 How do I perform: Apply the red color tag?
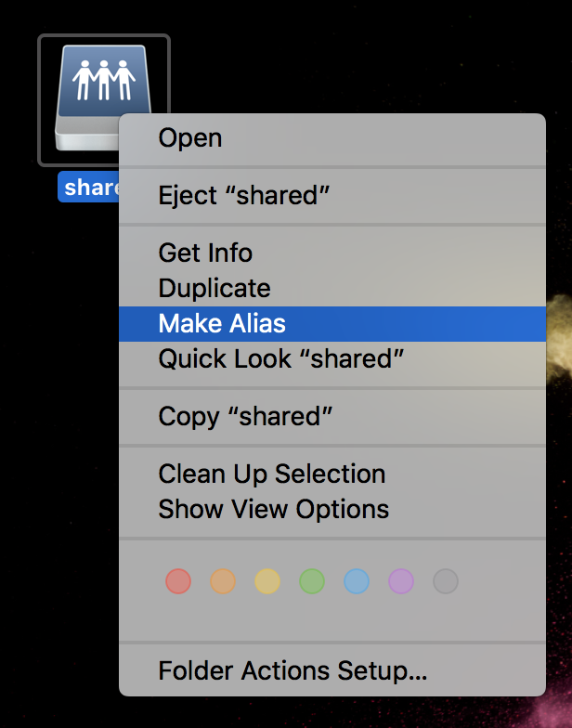point(177,582)
